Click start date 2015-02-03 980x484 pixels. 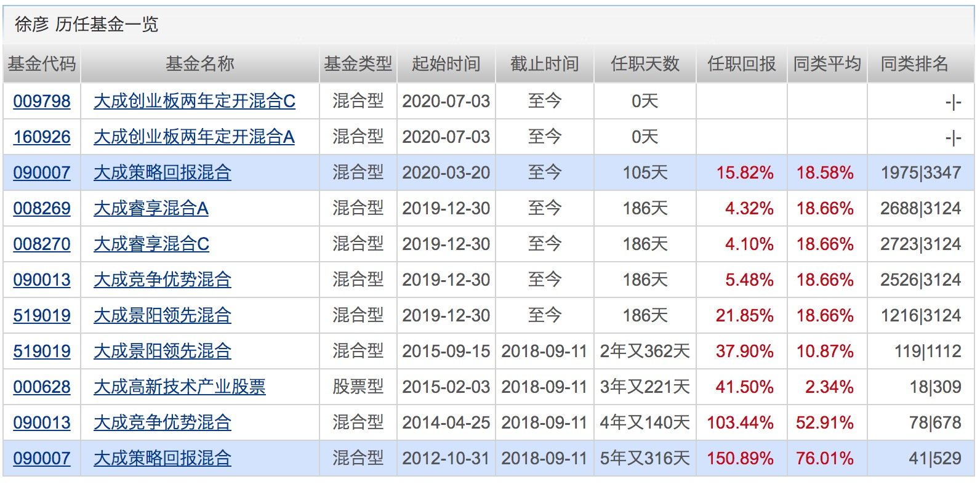(x=446, y=387)
